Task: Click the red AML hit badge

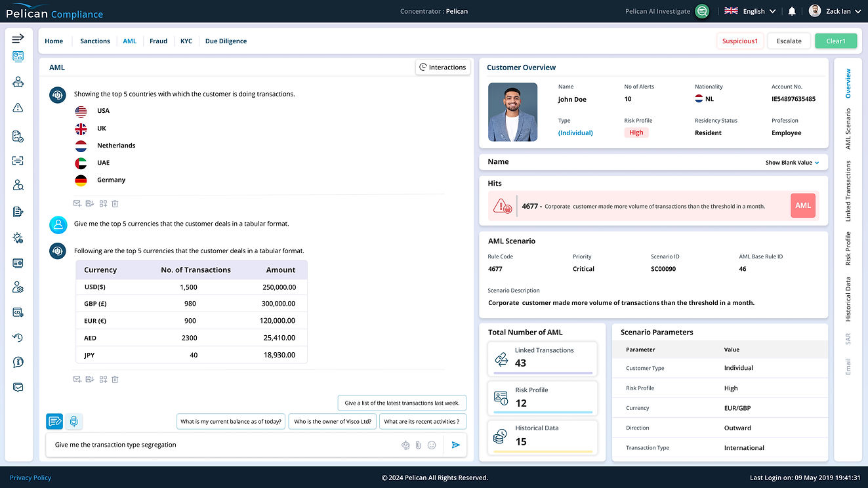Action: 803,205
